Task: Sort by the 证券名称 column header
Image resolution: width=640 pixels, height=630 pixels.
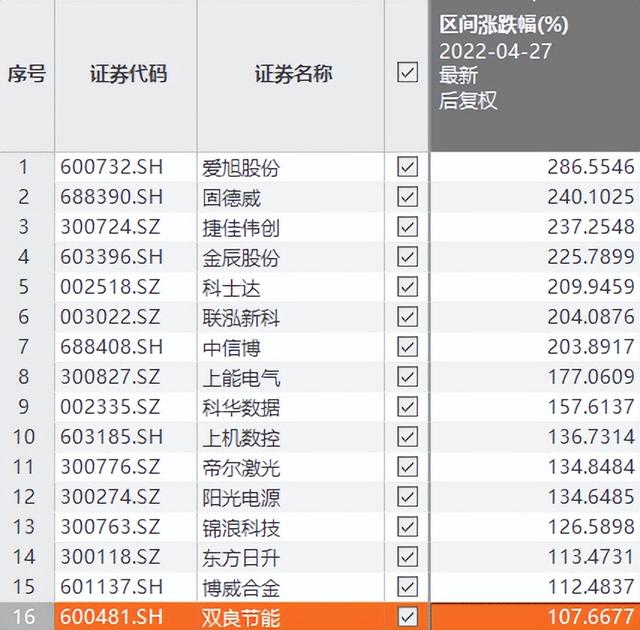Action: [x=293, y=74]
